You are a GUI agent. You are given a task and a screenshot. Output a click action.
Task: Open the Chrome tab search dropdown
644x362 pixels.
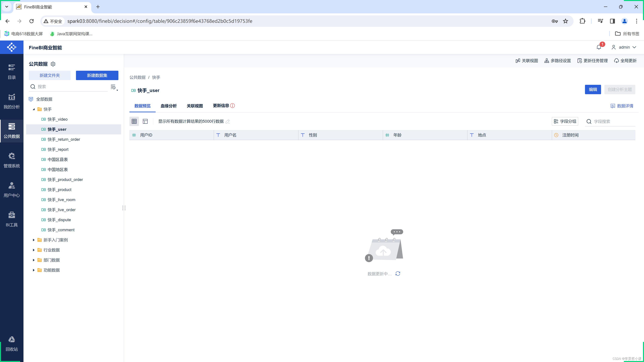tap(7, 7)
